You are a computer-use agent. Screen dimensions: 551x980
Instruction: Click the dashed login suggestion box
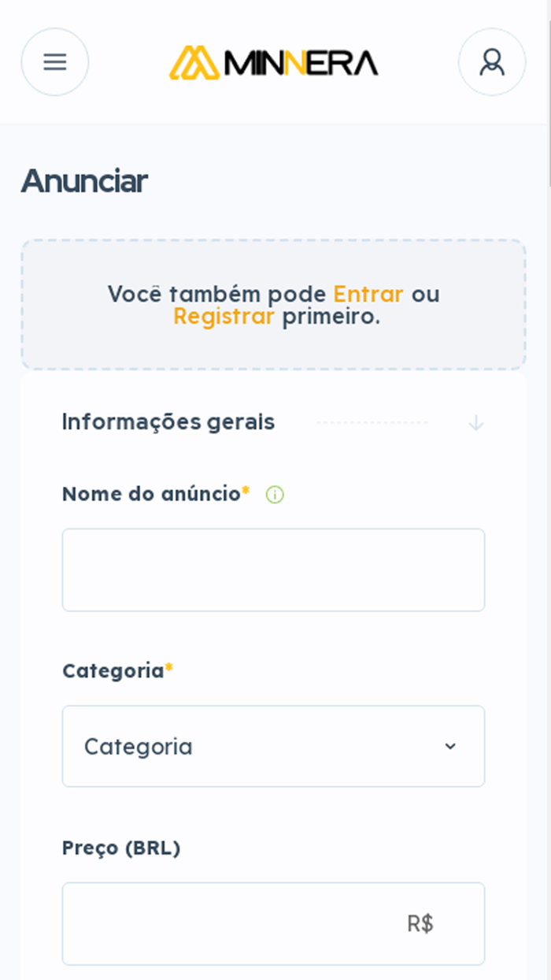tap(273, 304)
